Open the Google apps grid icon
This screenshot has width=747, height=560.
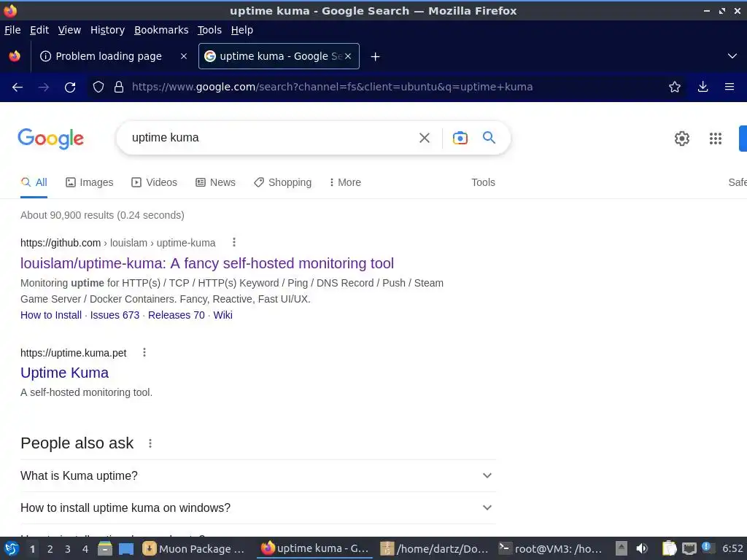[716, 139]
